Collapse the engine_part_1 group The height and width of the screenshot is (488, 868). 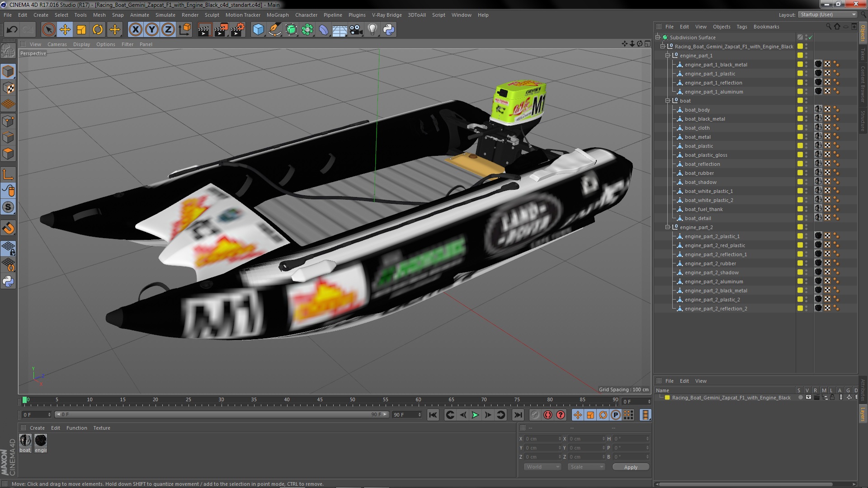tap(668, 56)
